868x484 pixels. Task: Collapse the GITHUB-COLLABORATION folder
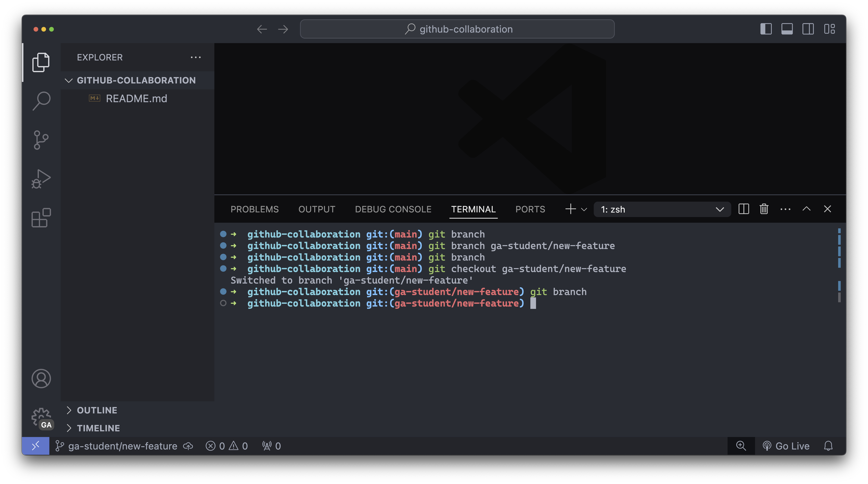tap(69, 80)
